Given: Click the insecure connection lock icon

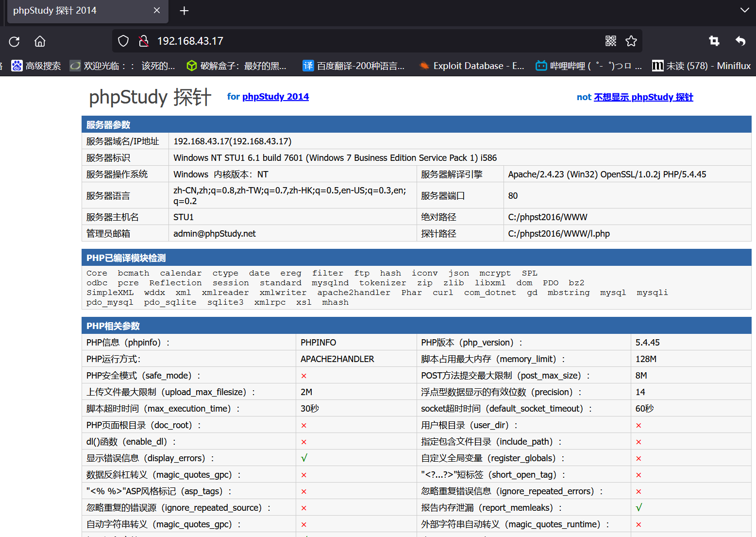Looking at the screenshot, I should point(143,41).
